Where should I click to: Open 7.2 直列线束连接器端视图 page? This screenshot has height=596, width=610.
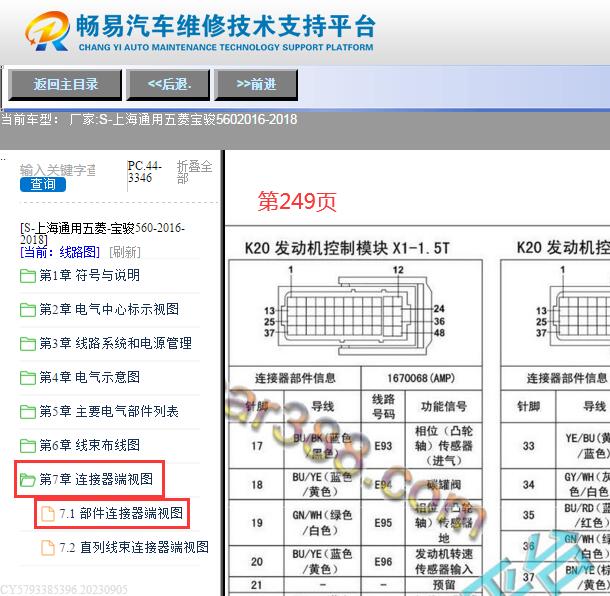(134, 547)
